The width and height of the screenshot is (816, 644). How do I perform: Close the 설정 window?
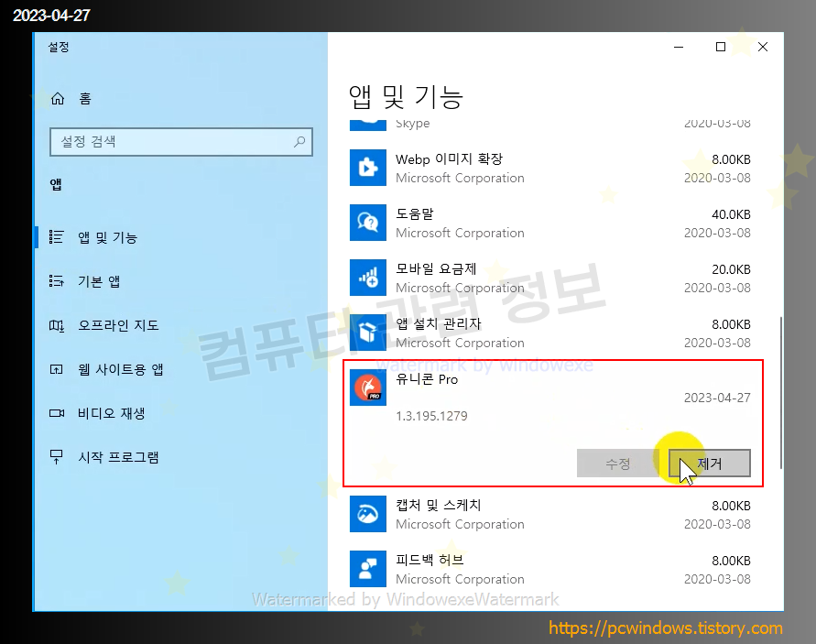click(763, 47)
